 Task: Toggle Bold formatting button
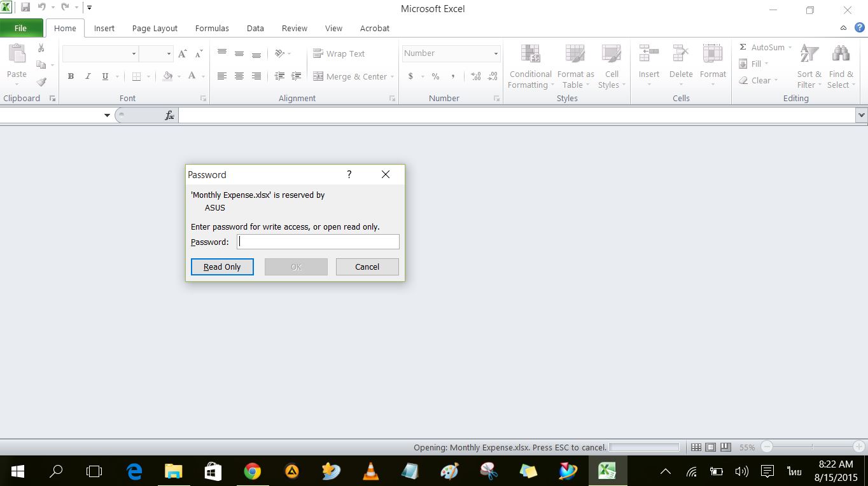[x=71, y=76]
